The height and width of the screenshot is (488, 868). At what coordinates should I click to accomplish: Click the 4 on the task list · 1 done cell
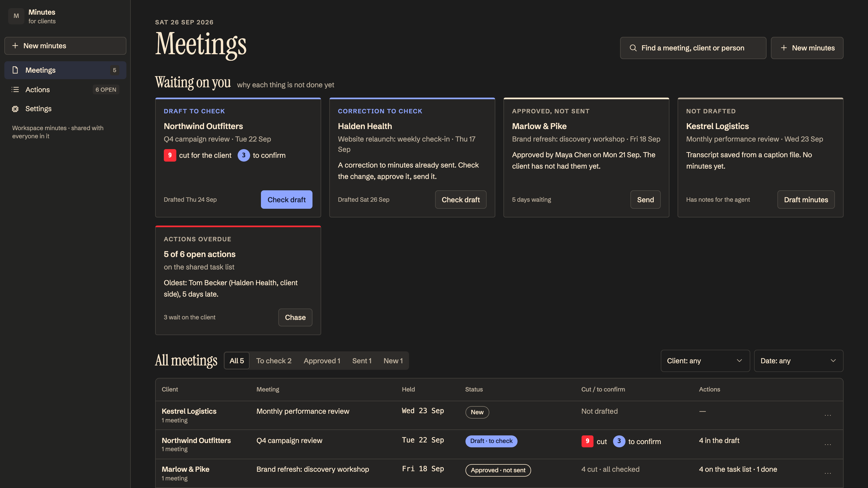click(738, 470)
